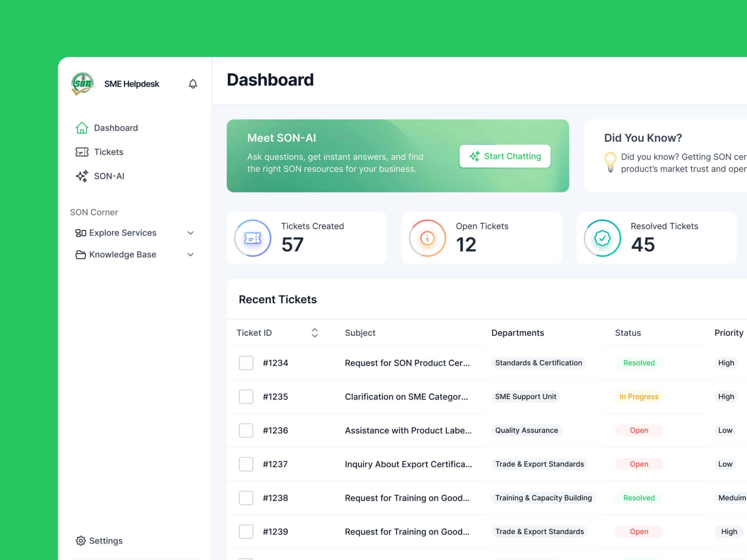The width and height of the screenshot is (747, 560).
Task: Click the Settings gear icon
Action: (x=80, y=541)
